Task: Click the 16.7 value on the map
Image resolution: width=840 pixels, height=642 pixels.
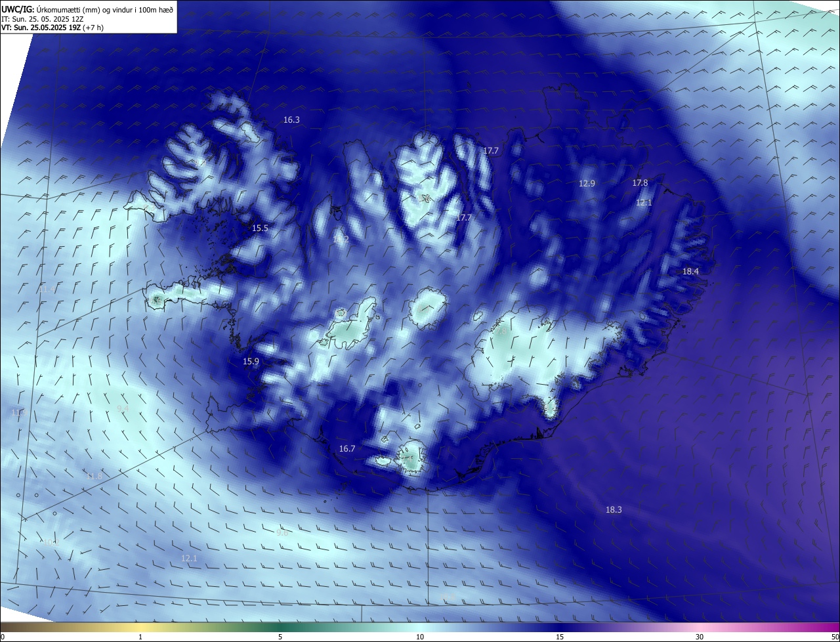Action: point(347,449)
